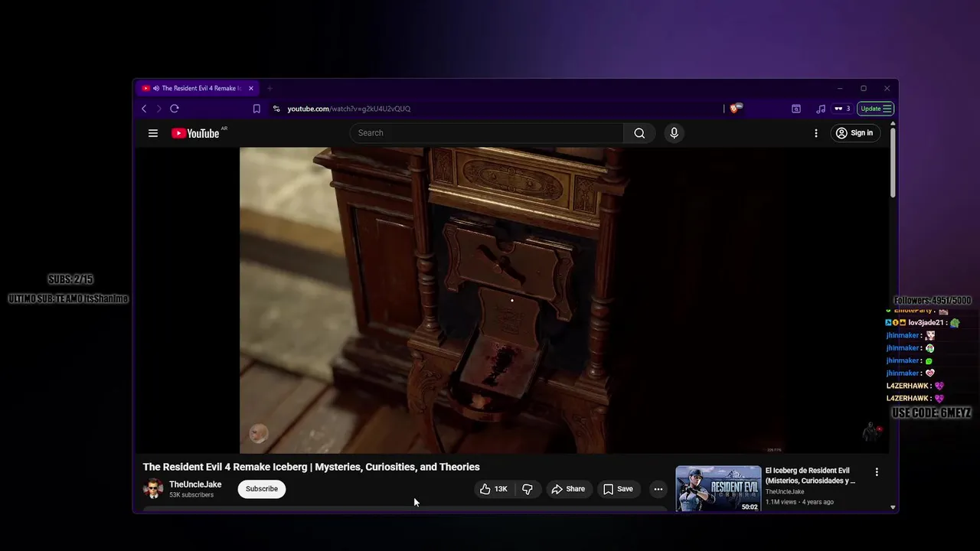Click the video player area
This screenshot has height=551, width=980.
pos(513,300)
